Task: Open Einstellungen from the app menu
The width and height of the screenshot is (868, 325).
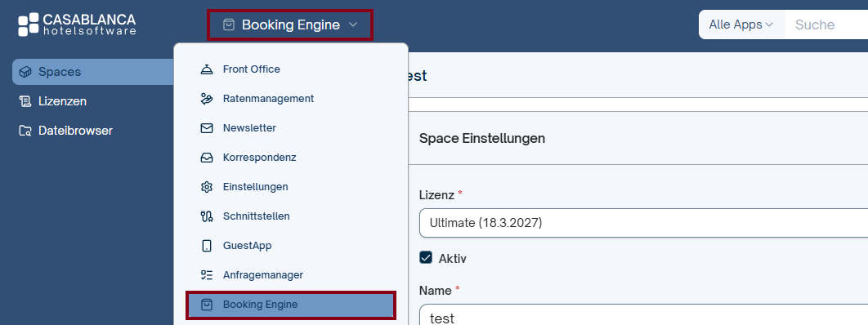Action: (x=291, y=187)
